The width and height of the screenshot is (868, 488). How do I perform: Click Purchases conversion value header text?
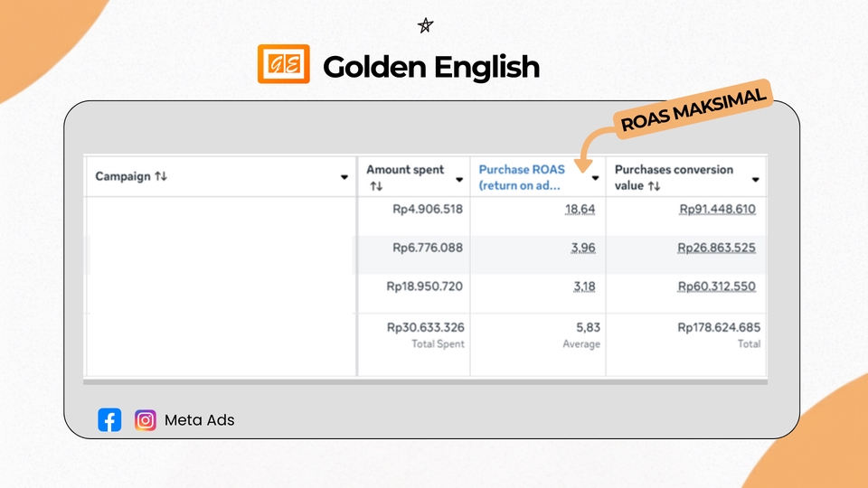[674, 177]
